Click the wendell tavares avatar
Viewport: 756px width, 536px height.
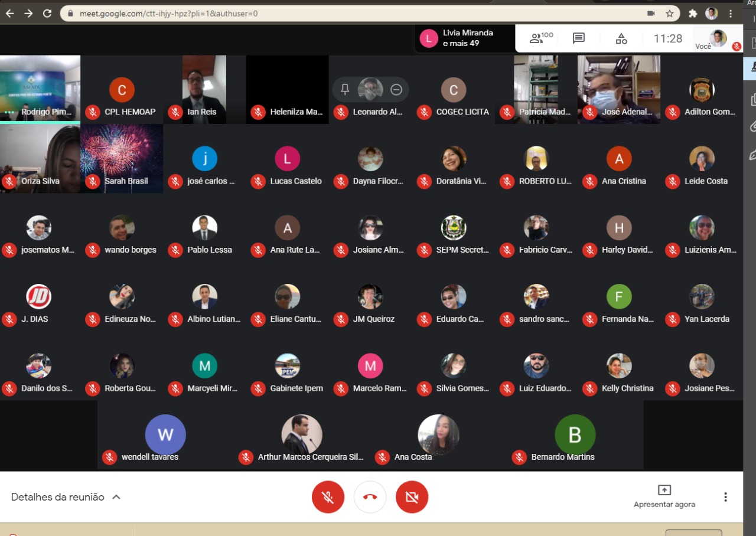click(x=165, y=434)
